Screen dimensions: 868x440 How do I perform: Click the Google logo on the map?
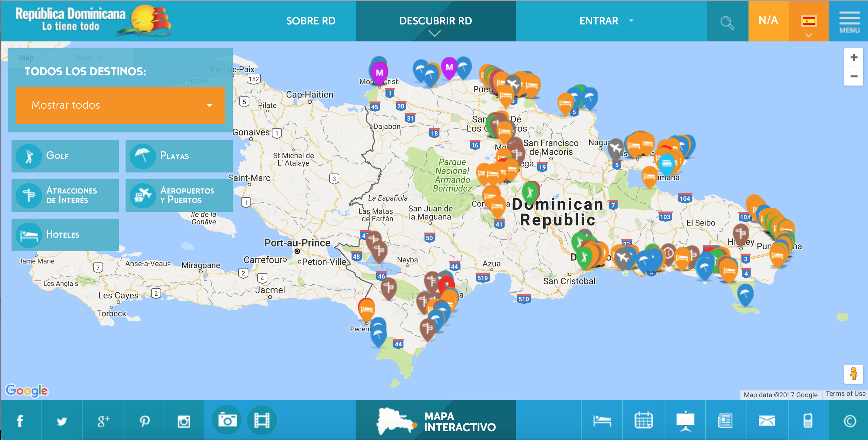[x=27, y=391]
